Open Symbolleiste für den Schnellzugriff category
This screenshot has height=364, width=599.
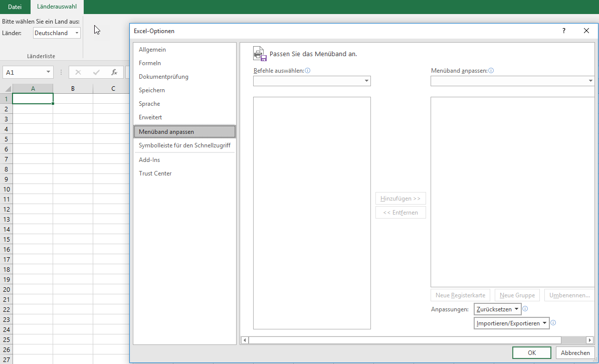click(184, 145)
